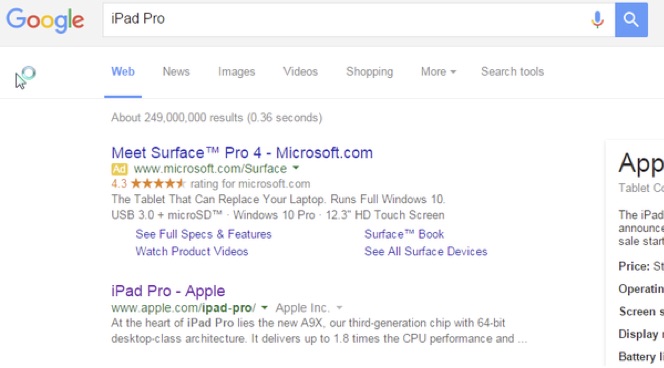The width and height of the screenshot is (664, 368).
Task: Activate voice search microphone icon
Action: point(597,19)
